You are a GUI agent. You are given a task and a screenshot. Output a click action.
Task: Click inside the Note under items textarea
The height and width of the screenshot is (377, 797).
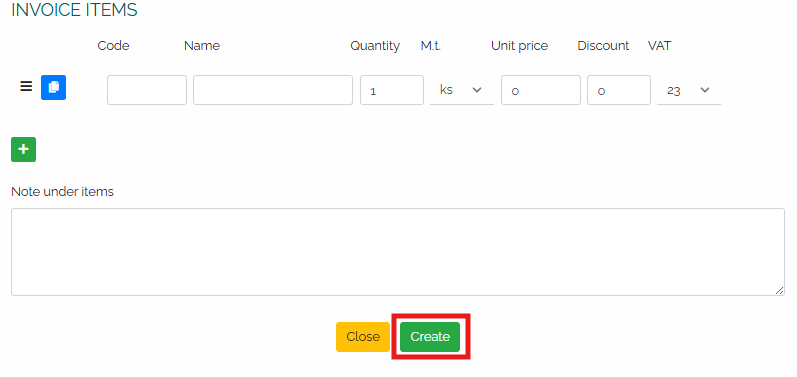point(398,252)
